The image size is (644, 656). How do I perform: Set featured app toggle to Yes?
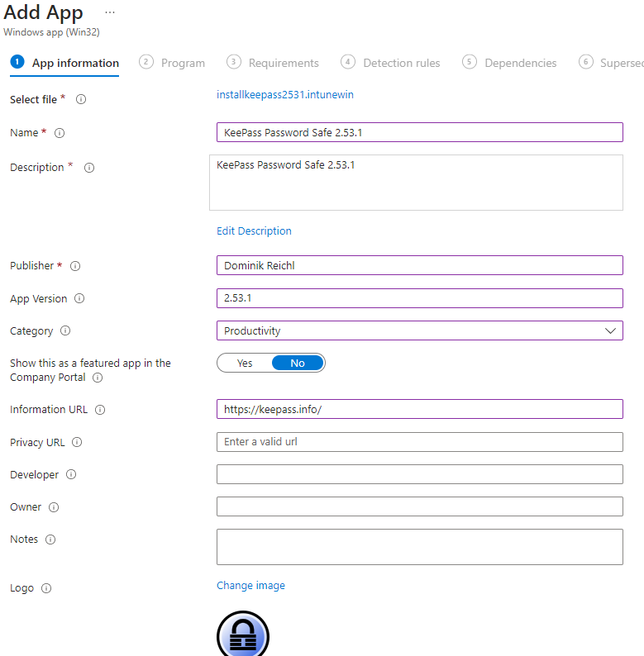(x=245, y=364)
